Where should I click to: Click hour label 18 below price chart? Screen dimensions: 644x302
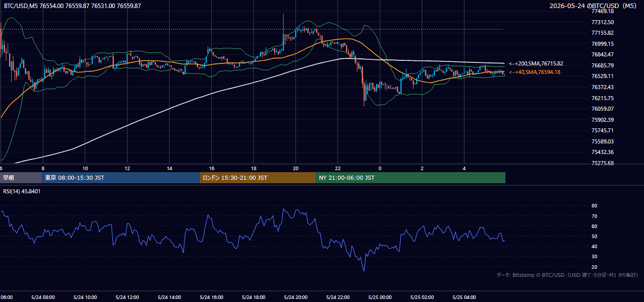coord(253,168)
